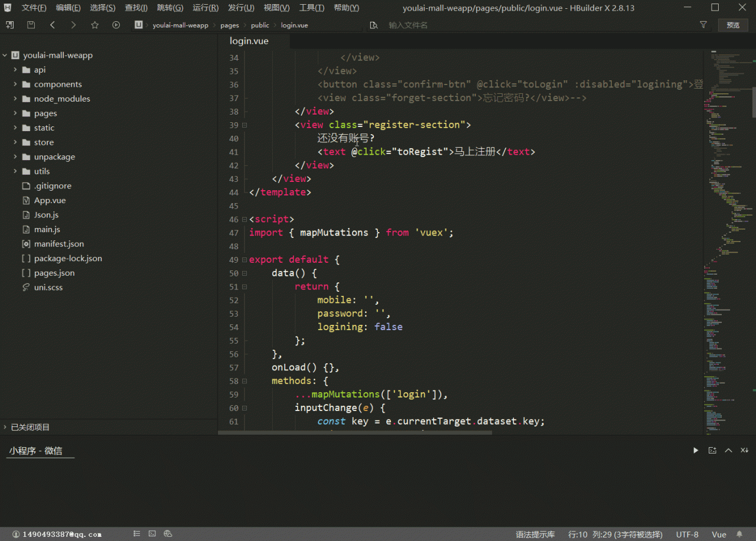Click the 语法提示库 status bar link
The image size is (756, 541).
click(x=535, y=534)
